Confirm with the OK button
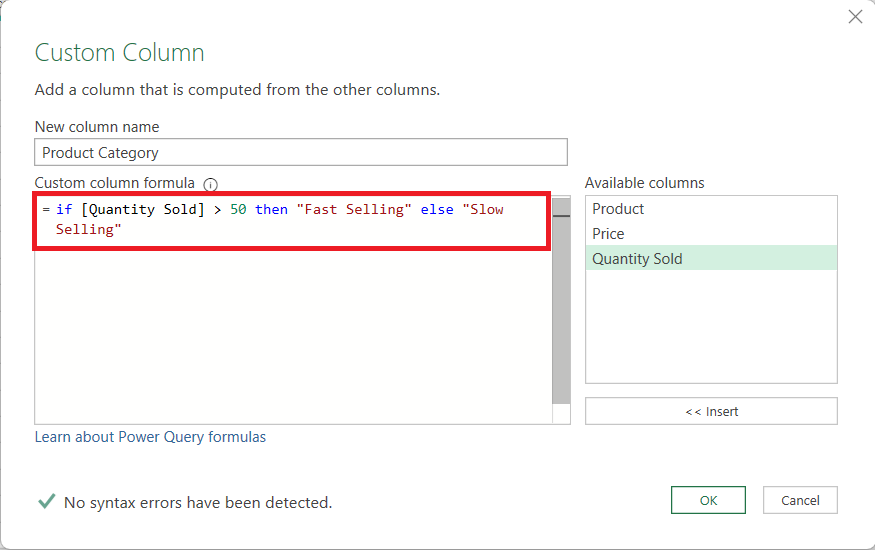875x550 pixels. (708, 500)
